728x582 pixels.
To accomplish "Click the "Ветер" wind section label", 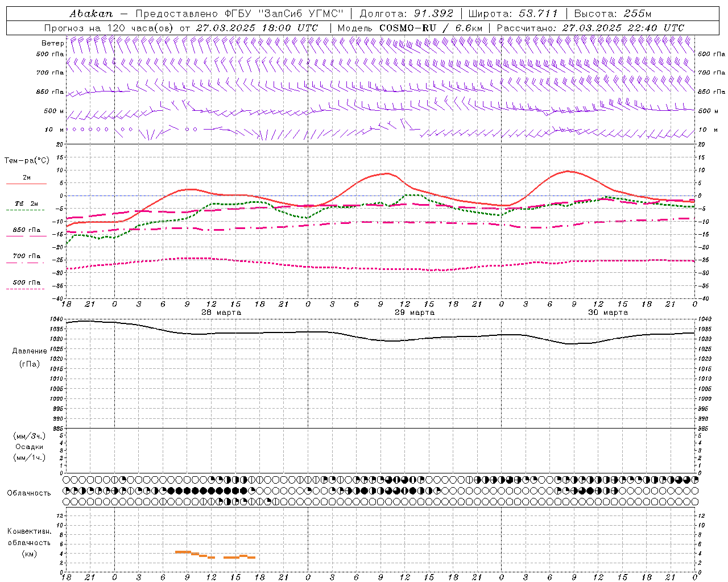I will click(53, 43).
